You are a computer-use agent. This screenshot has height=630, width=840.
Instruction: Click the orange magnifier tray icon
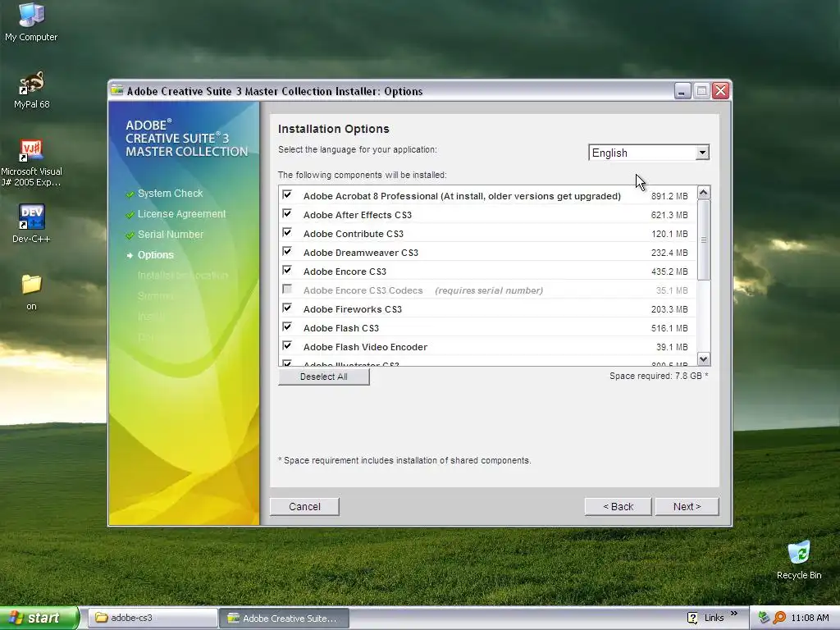(779, 618)
